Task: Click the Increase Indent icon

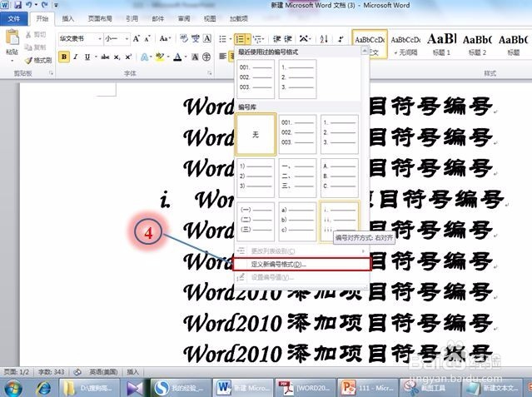Action: [x=288, y=39]
